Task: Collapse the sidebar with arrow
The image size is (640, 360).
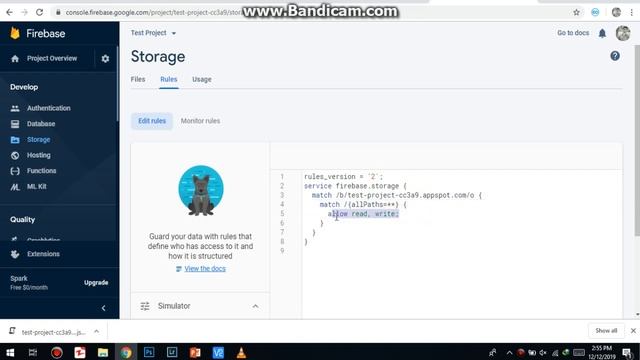Action: pyautogui.click(x=103, y=308)
